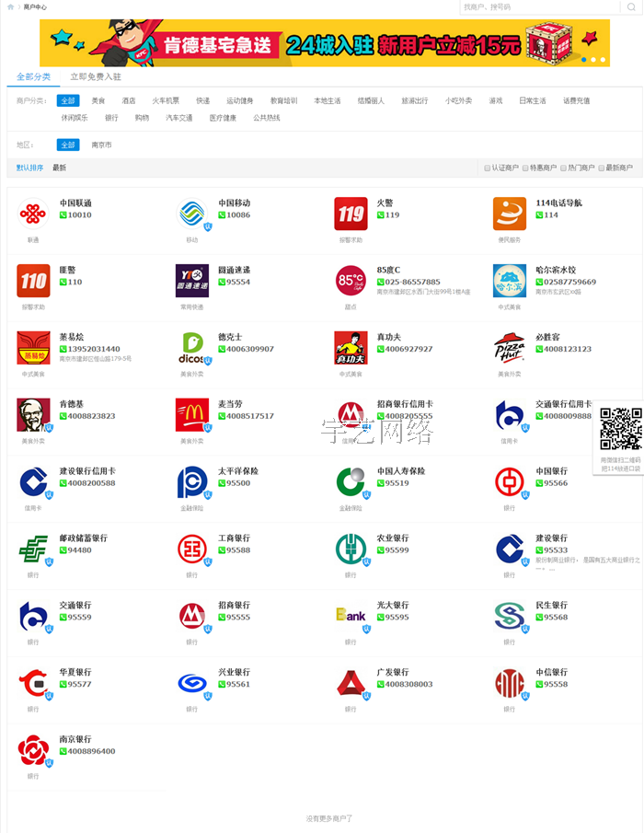Click the 85°C bakery logo
This screenshot has width=644, height=833.
(x=351, y=281)
